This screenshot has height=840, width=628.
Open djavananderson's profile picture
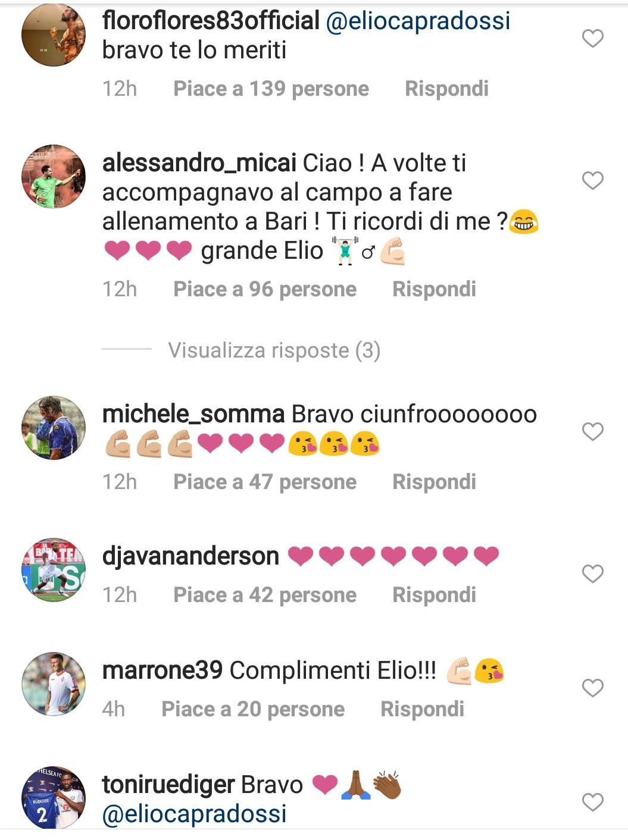pyautogui.click(x=54, y=570)
